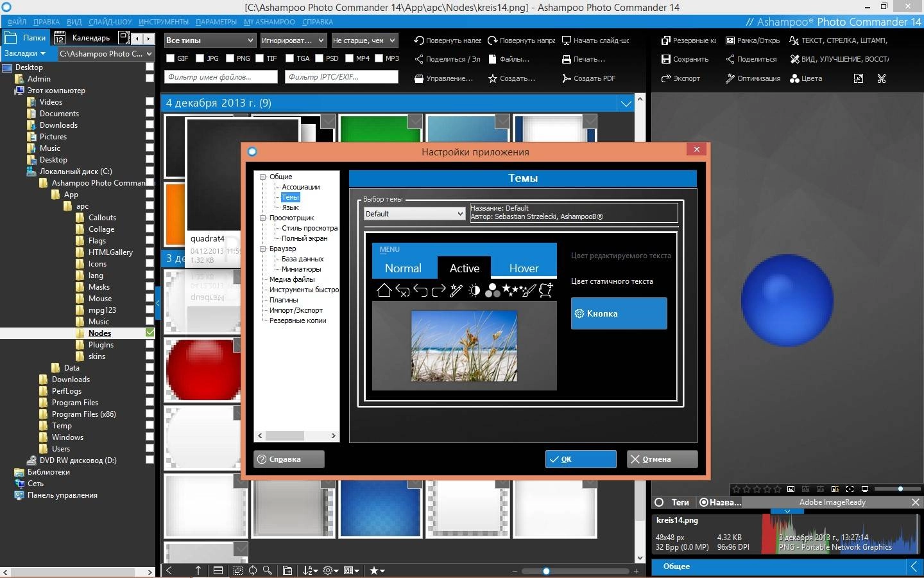924x578 pixels.
Task: Click the Print (Печать) icon
Action: (x=567, y=59)
